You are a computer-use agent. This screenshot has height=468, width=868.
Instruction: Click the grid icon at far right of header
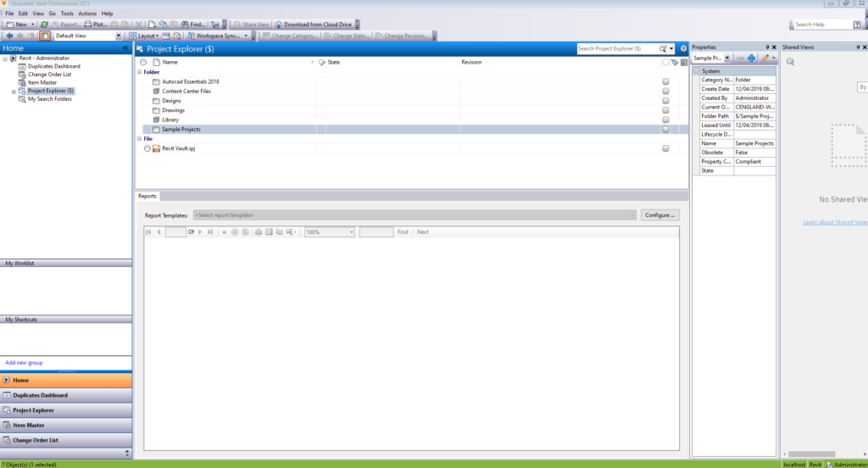[684, 63]
